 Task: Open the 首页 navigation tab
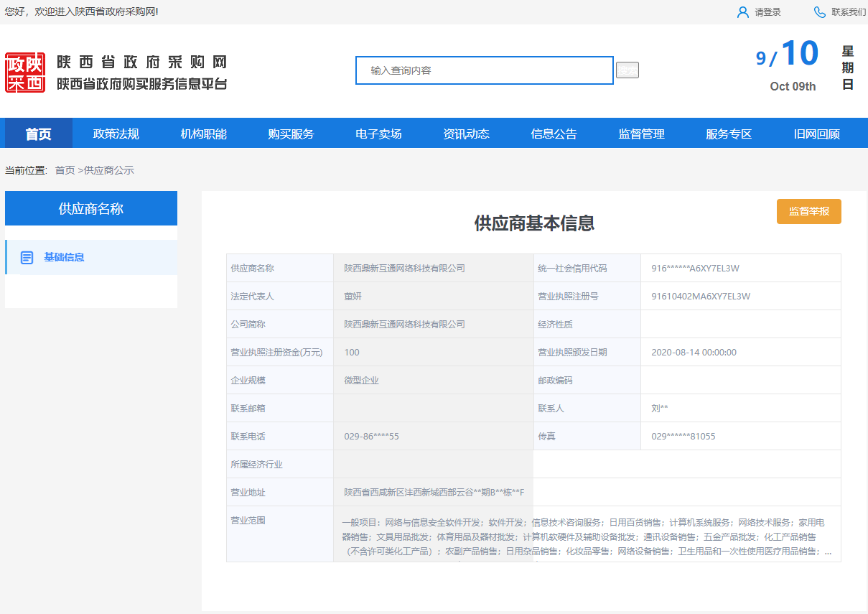(x=39, y=134)
